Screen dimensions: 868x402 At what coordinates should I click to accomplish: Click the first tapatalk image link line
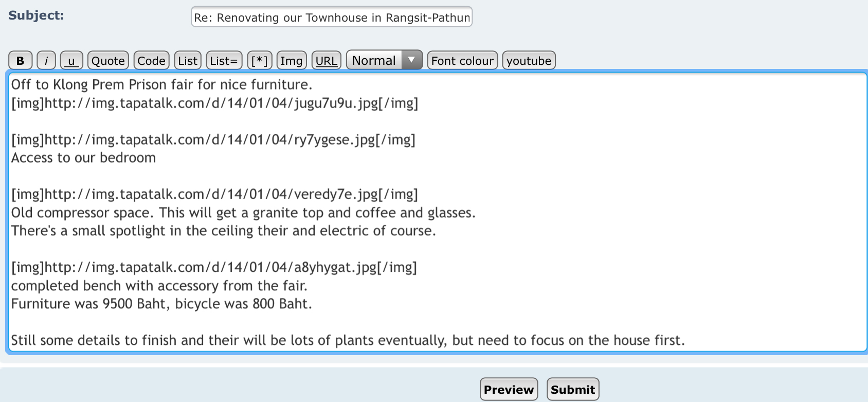[214, 103]
